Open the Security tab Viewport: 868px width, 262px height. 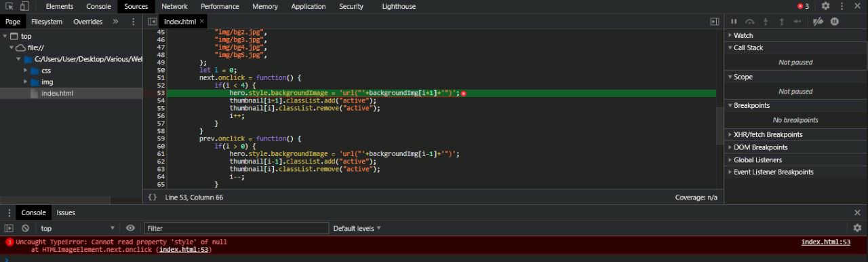[351, 6]
